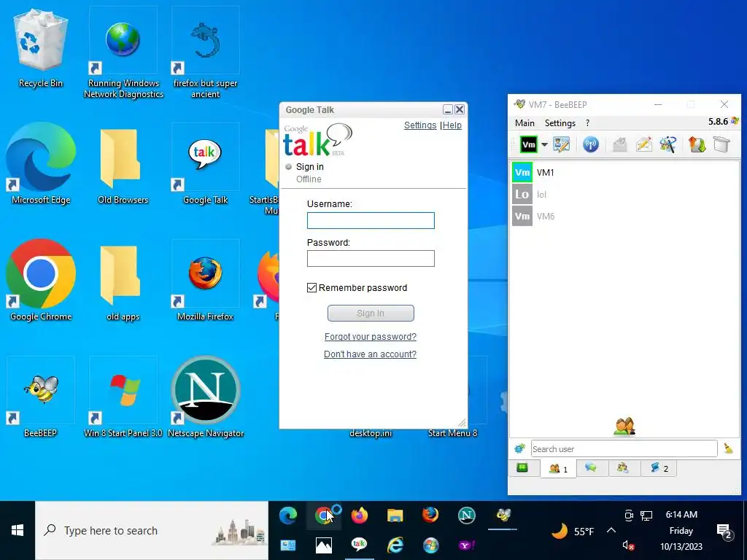The image size is (747, 560).
Task: Click the bee icon left of Search user
Action: click(x=519, y=448)
